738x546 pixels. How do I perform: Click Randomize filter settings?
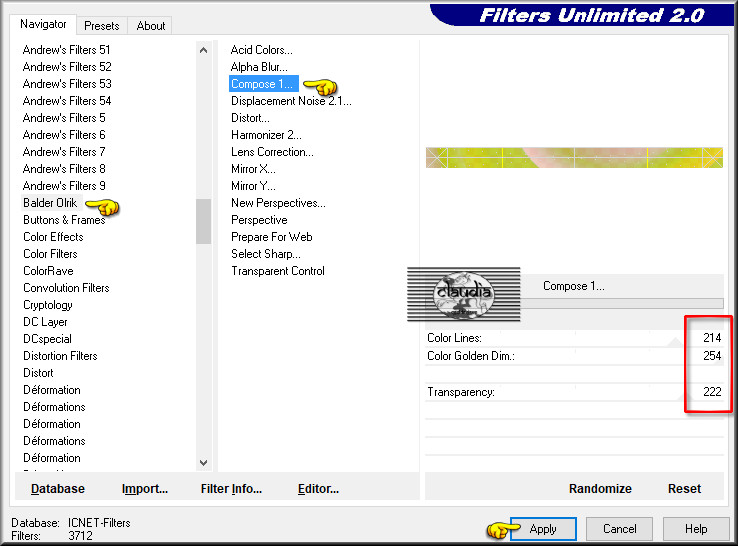coord(600,489)
